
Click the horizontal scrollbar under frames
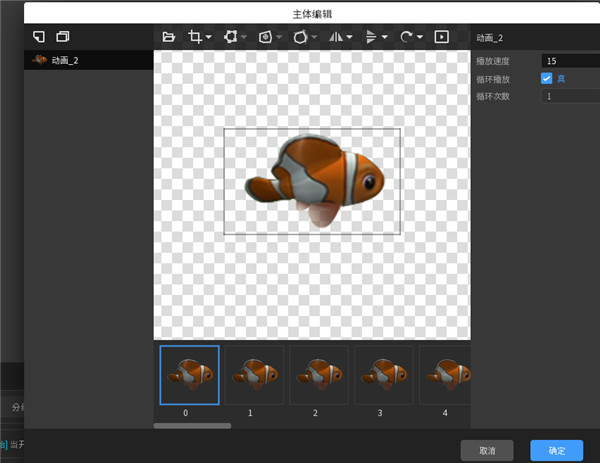[x=192, y=426]
